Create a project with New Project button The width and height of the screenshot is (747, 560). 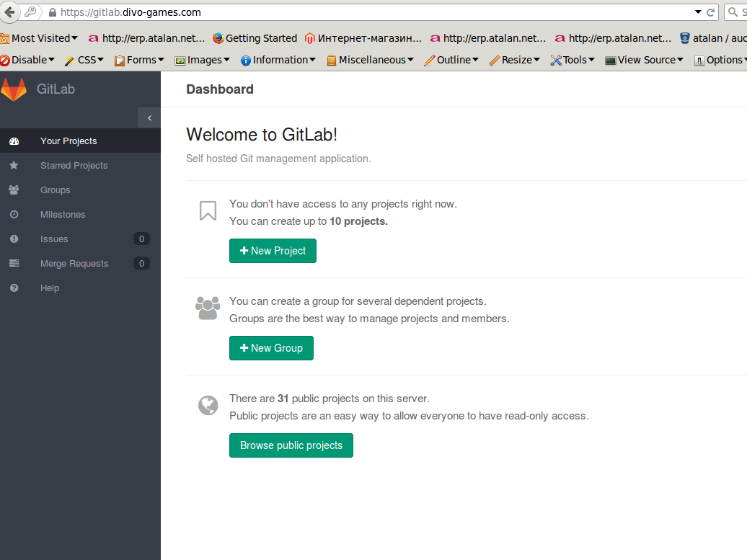(273, 251)
